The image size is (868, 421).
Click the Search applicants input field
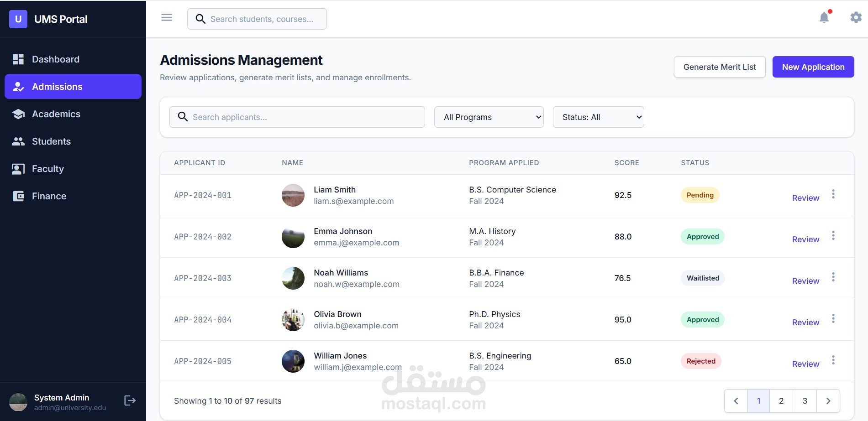point(297,117)
